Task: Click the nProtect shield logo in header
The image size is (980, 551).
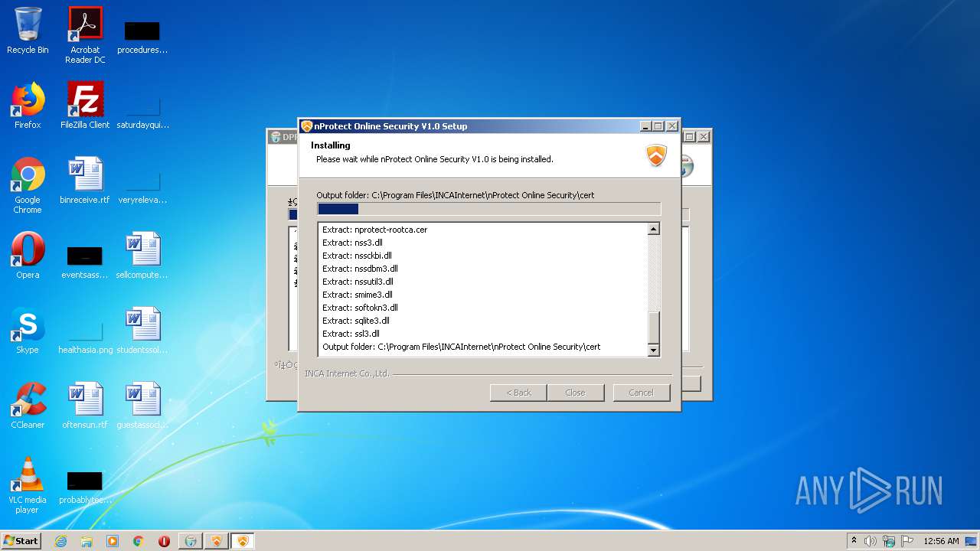Action: (x=657, y=155)
